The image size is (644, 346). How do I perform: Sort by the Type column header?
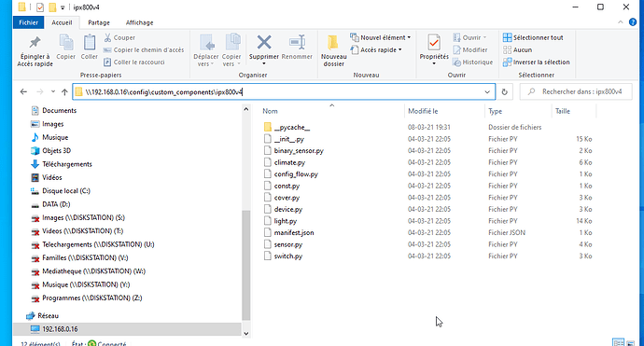[495, 111]
